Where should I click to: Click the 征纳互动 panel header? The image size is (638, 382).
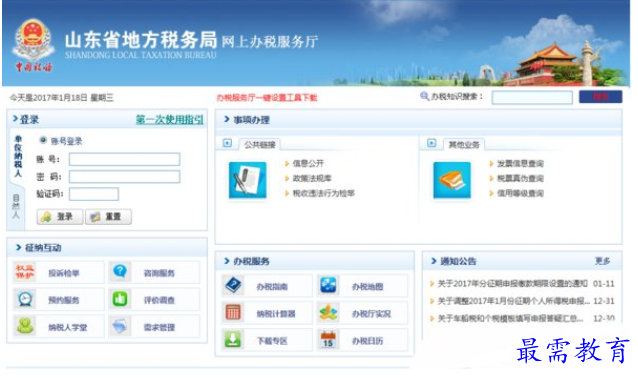point(107,247)
